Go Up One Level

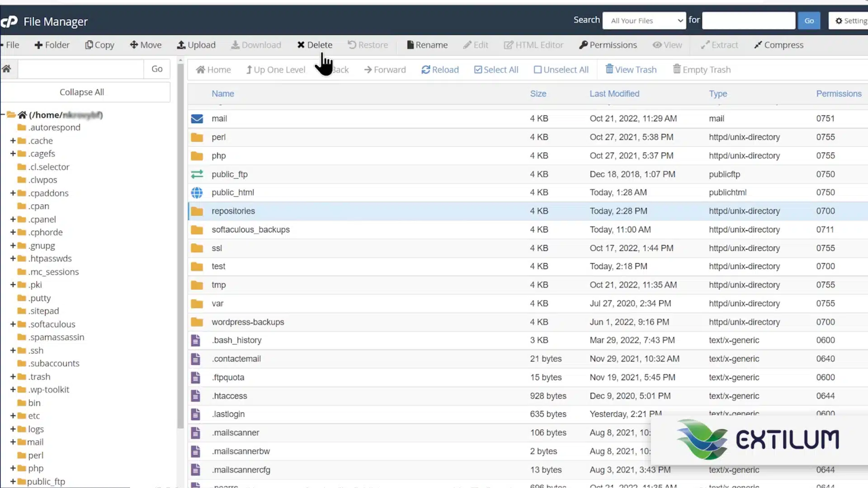(x=276, y=70)
